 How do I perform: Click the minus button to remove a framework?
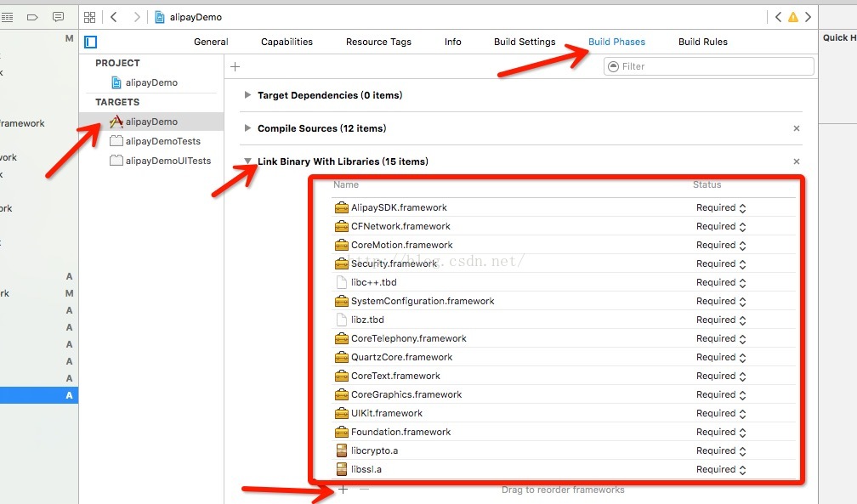pyautogui.click(x=364, y=490)
